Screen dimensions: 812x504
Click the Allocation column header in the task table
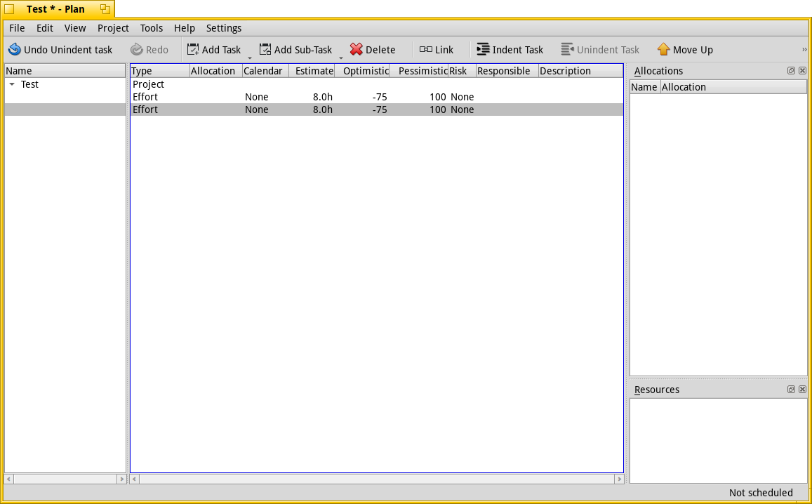coord(216,71)
